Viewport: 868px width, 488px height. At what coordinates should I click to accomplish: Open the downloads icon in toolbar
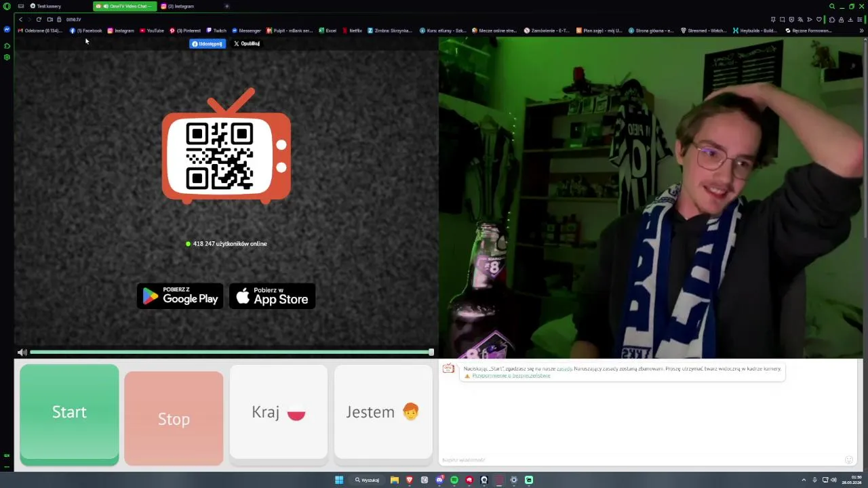click(850, 19)
